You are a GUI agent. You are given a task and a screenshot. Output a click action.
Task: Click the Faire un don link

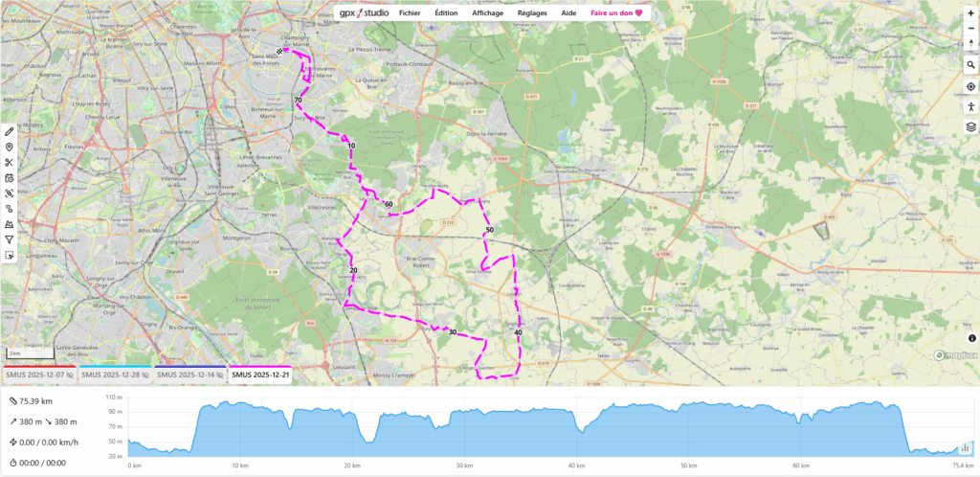(x=616, y=13)
